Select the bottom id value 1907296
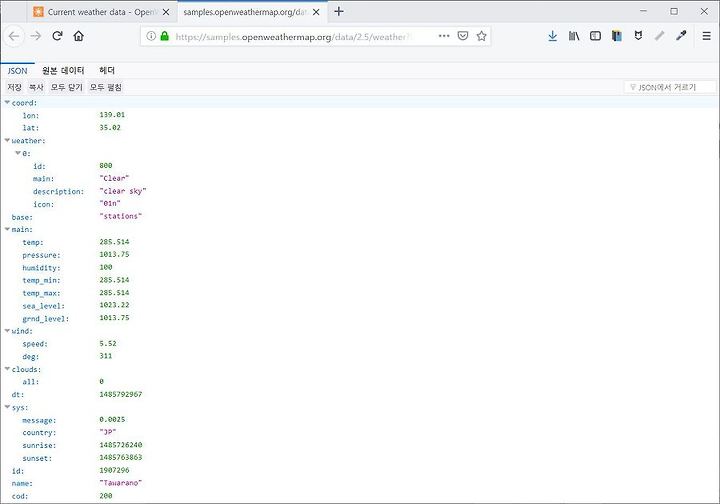This screenshot has width=720, height=504. pyautogui.click(x=114, y=470)
